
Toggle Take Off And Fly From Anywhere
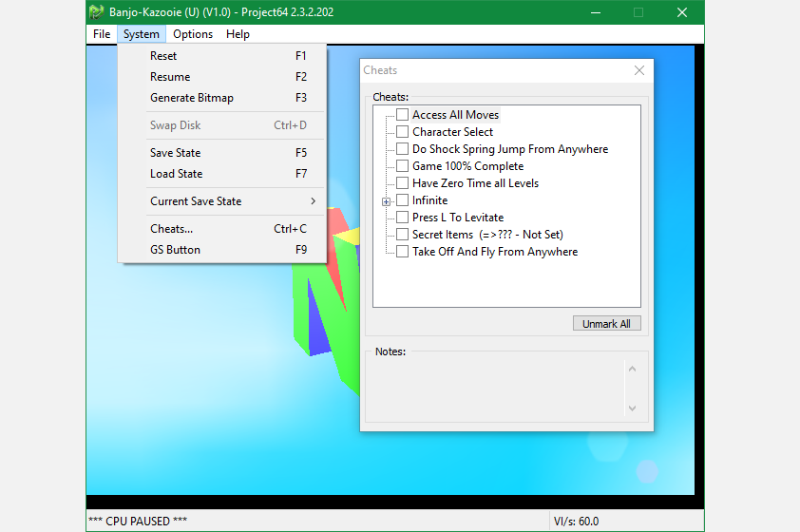(403, 252)
